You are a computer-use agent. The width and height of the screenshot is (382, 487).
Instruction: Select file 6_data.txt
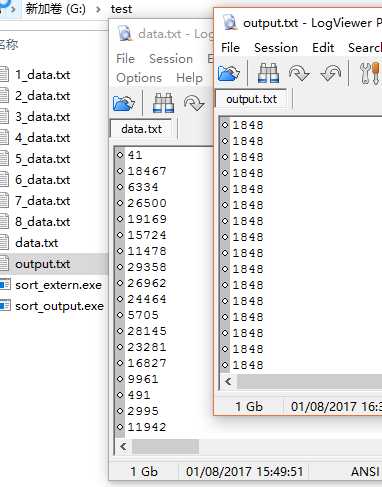coord(43,180)
